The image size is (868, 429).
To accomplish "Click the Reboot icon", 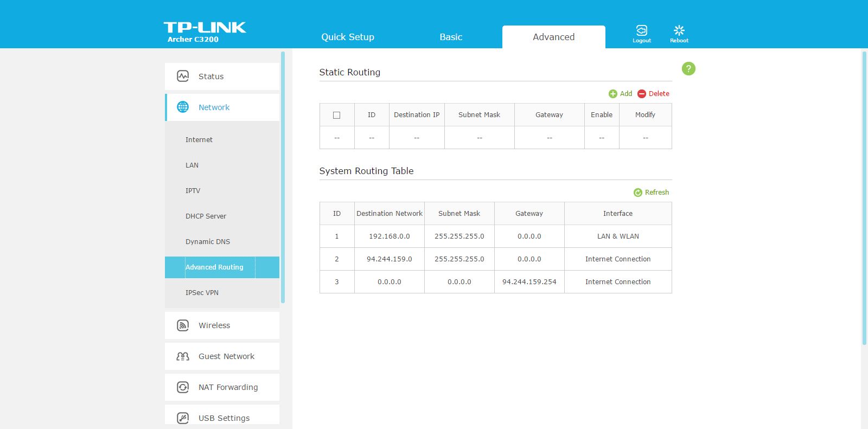I will click(x=679, y=30).
